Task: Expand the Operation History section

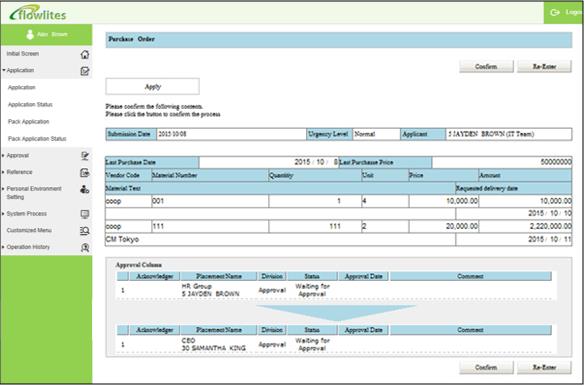Action: tap(4, 247)
